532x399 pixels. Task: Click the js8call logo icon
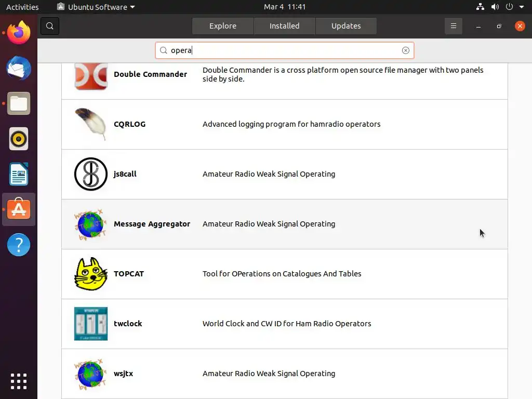pyautogui.click(x=91, y=174)
